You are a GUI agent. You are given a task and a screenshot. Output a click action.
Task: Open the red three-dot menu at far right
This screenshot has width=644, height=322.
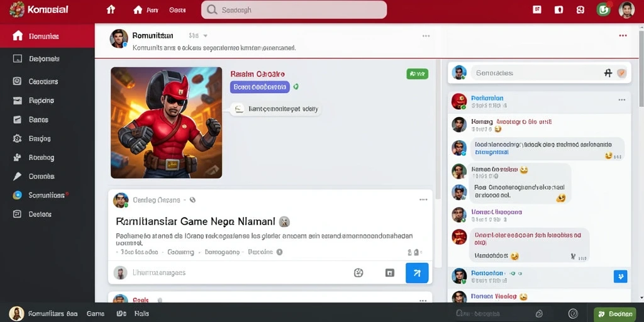point(623,36)
